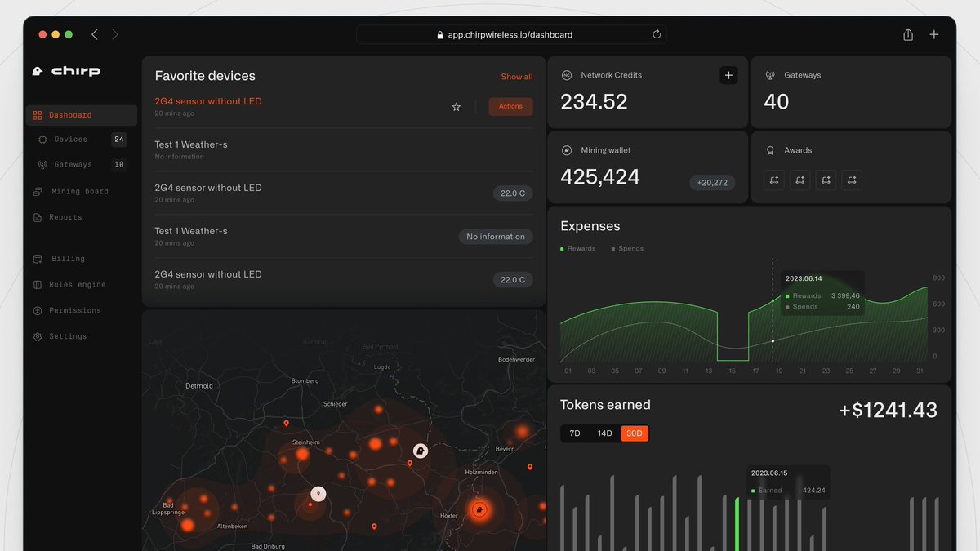Open the Actions dropdown for the 2G4 sensor
Viewport: 980px width, 551px height.
point(510,106)
